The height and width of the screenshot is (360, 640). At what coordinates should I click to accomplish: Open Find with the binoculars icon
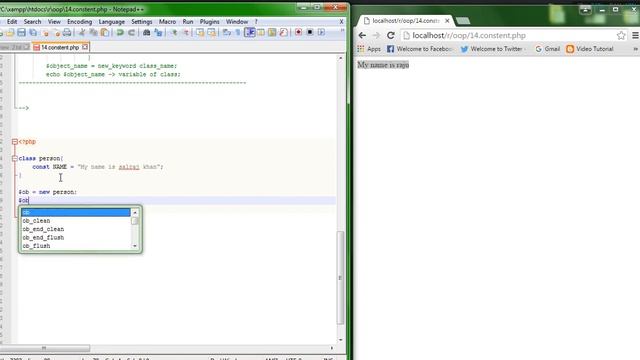[x=147, y=32]
